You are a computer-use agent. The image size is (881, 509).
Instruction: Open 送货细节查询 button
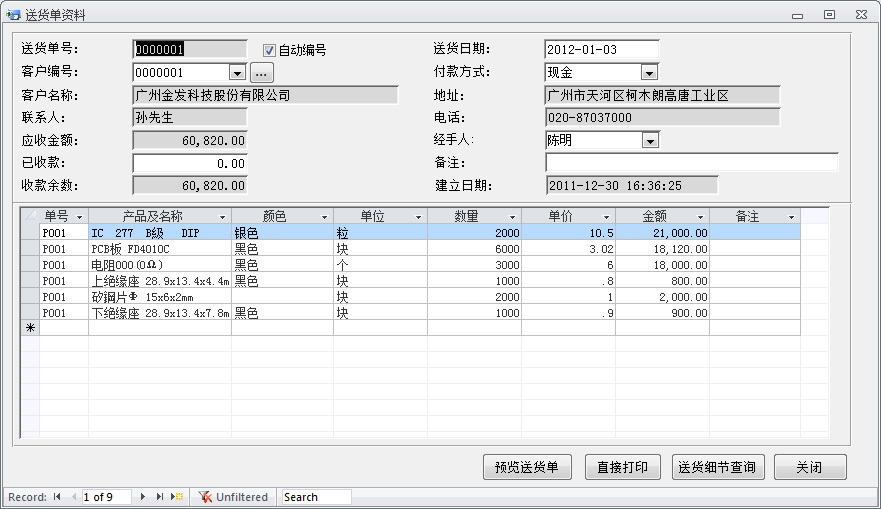click(x=718, y=467)
